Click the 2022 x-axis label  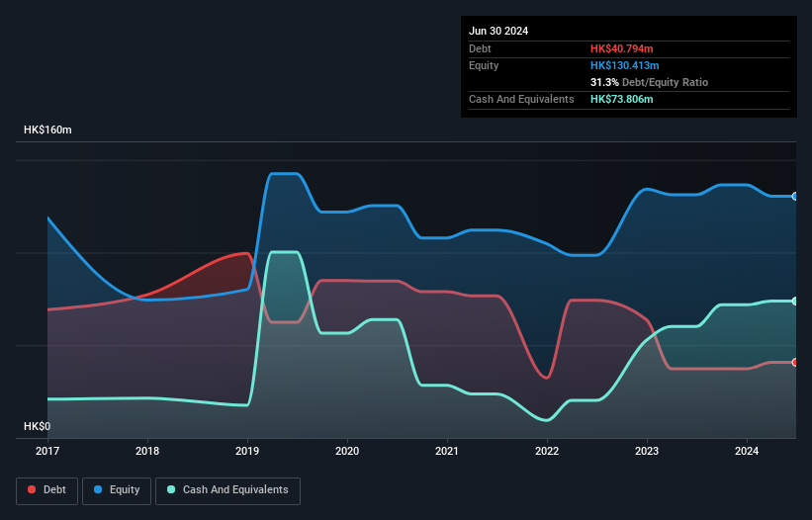point(547,451)
